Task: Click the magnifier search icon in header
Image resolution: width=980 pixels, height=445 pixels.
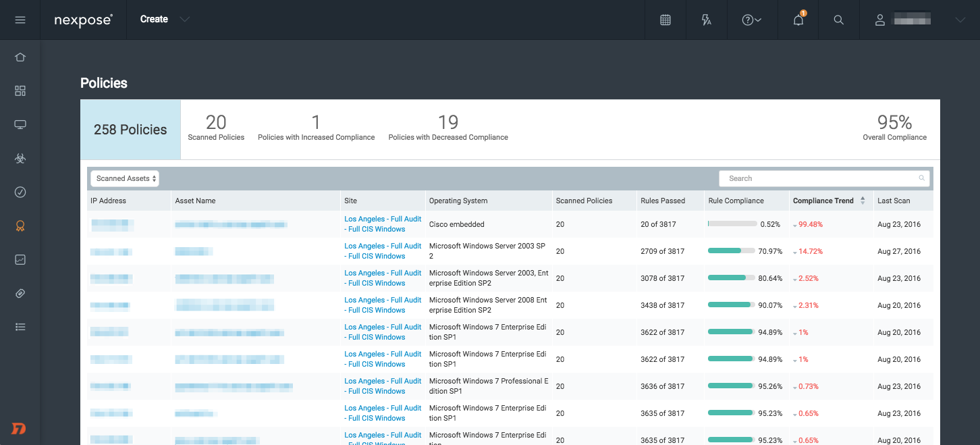Action: pos(839,20)
